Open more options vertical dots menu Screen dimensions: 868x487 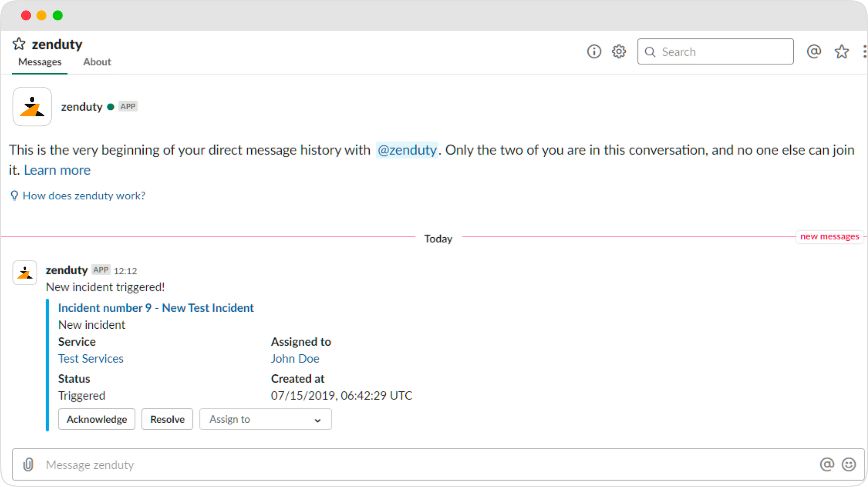[x=865, y=52]
